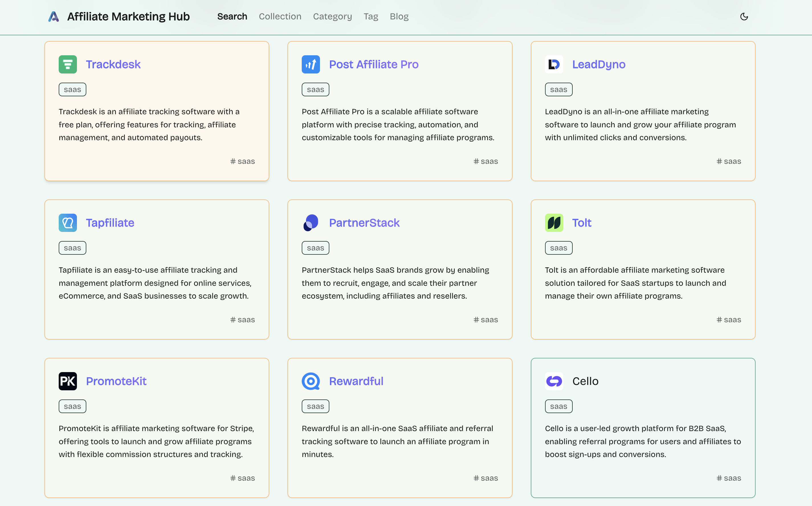Image resolution: width=812 pixels, height=506 pixels.
Task: Click the Rewardful description text
Action: tap(397, 441)
